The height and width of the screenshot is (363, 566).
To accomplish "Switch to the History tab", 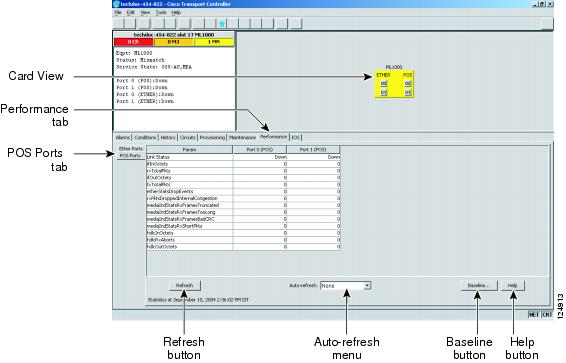I will (168, 138).
